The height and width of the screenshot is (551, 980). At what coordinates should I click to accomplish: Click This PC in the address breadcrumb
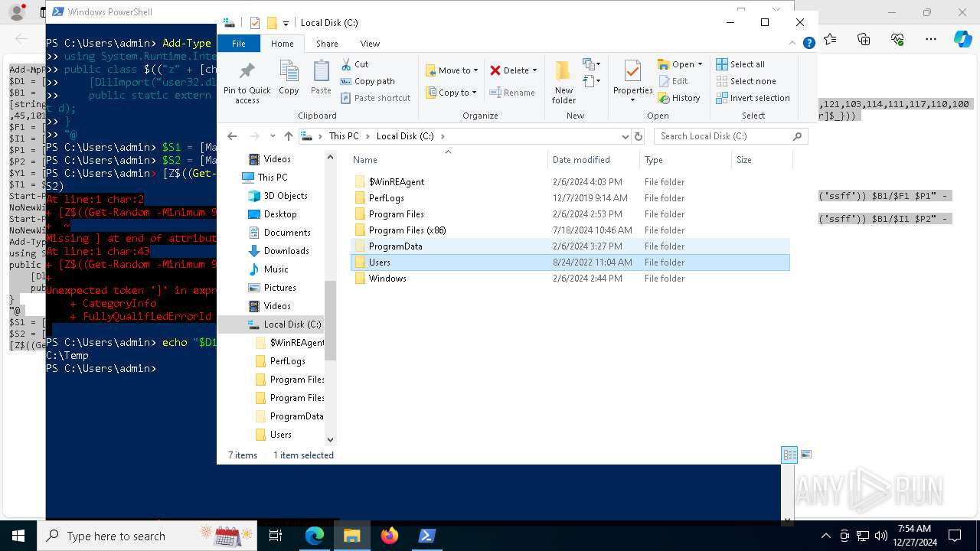pyautogui.click(x=344, y=136)
